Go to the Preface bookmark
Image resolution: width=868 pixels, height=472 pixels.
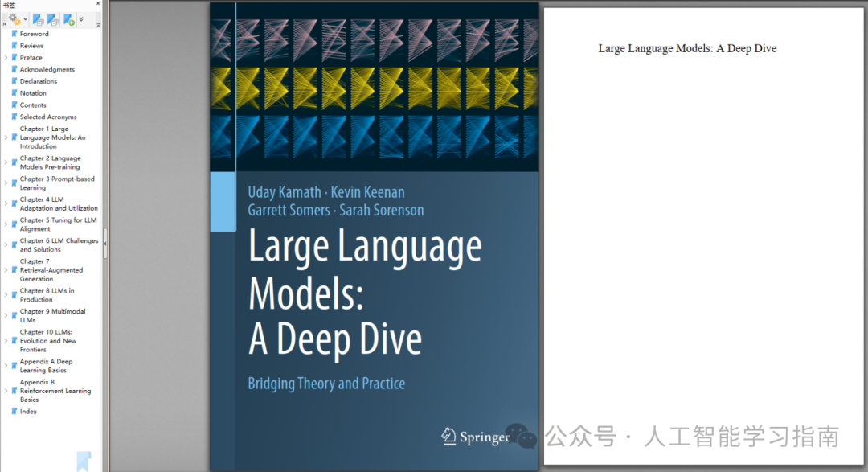[31, 58]
